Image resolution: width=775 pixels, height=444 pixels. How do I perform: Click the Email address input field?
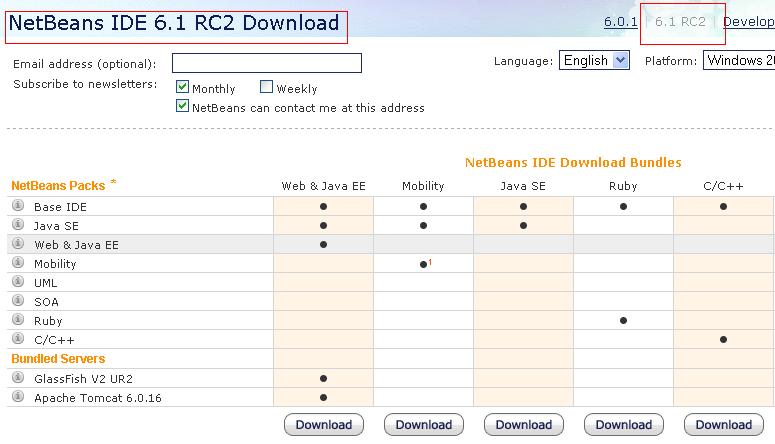(267, 63)
